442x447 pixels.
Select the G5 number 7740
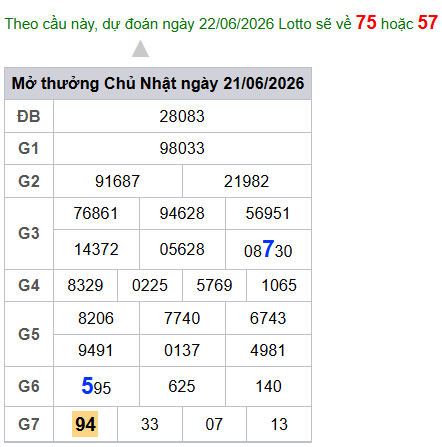pos(182,318)
